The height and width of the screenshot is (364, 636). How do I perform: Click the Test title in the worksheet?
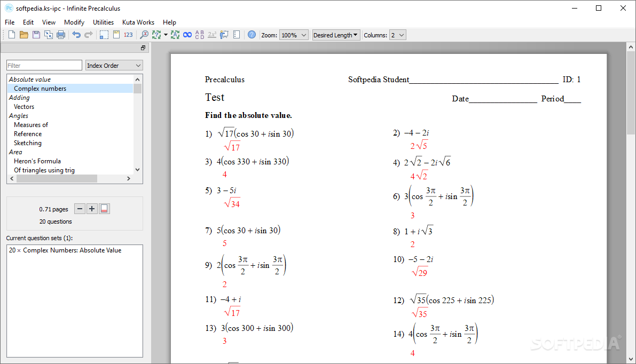point(215,97)
